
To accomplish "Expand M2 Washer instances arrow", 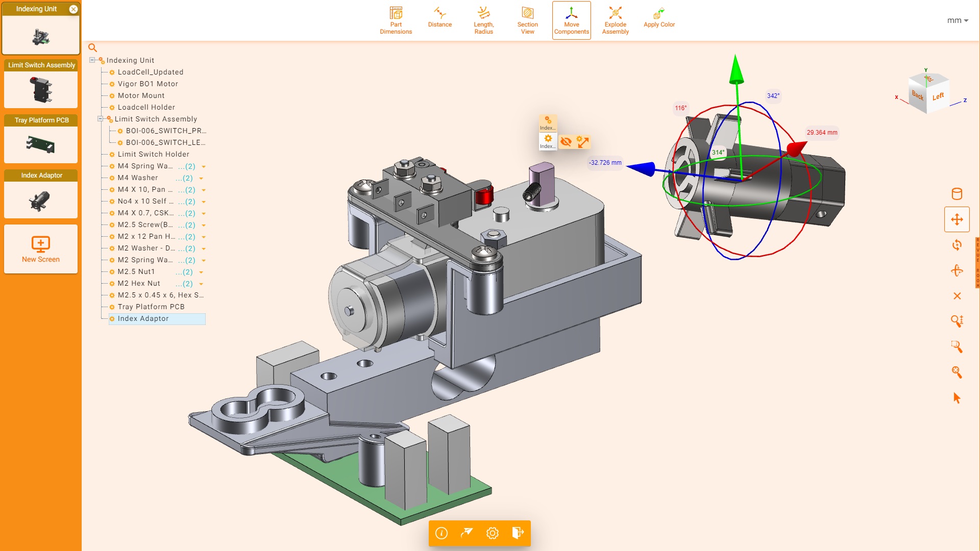I will coord(204,249).
